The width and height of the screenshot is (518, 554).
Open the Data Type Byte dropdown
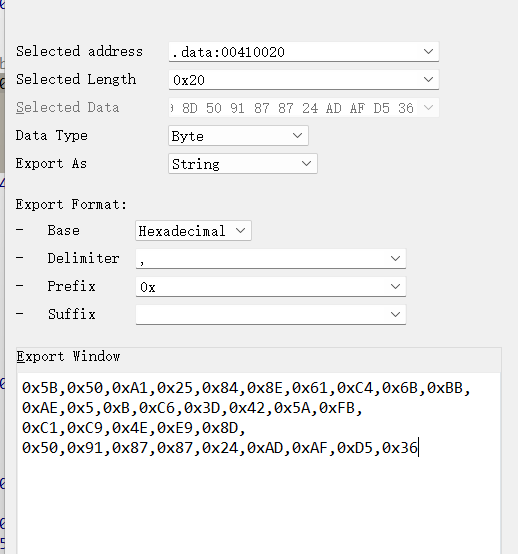(298, 135)
